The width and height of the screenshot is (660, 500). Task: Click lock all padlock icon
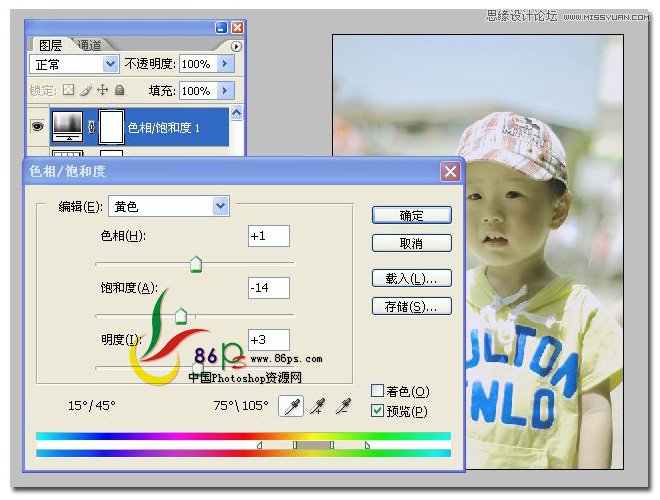(x=120, y=90)
